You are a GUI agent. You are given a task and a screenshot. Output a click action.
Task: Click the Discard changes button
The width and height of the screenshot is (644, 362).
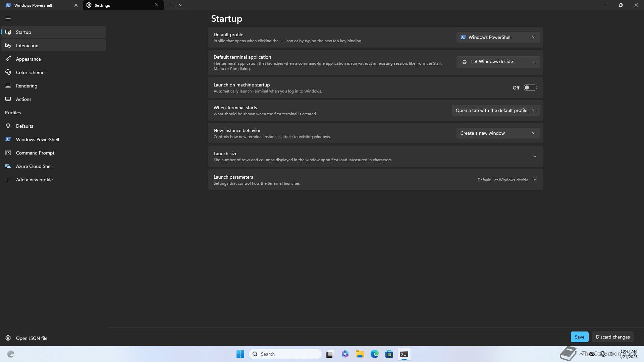click(612, 337)
